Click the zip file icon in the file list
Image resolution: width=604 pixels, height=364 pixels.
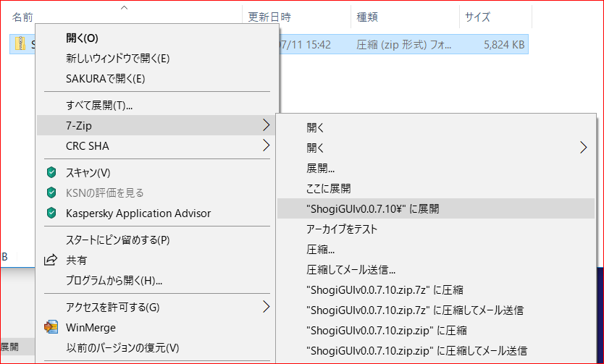[20, 44]
